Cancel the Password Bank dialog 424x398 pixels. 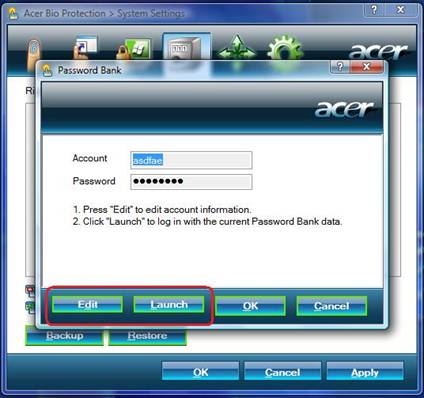[332, 306]
